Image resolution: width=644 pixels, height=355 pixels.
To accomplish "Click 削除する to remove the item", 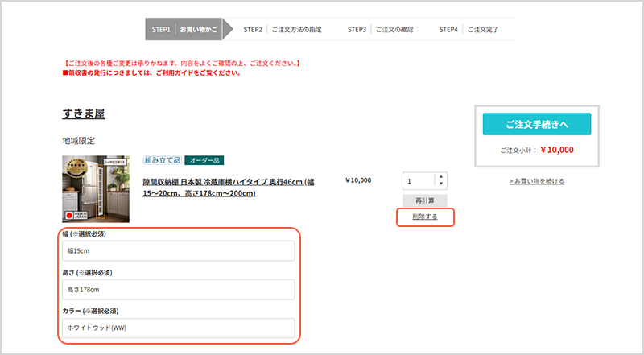I will [x=424, y=217].
